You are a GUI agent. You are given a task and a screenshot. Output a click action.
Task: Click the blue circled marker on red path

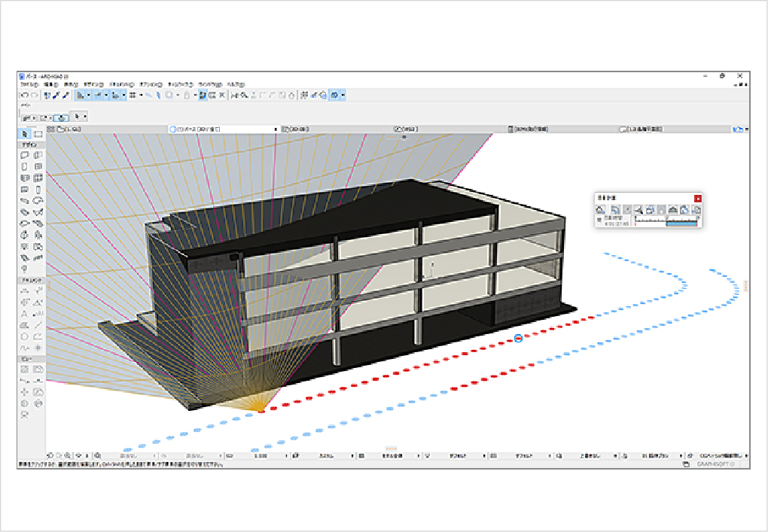click(518, 339)
